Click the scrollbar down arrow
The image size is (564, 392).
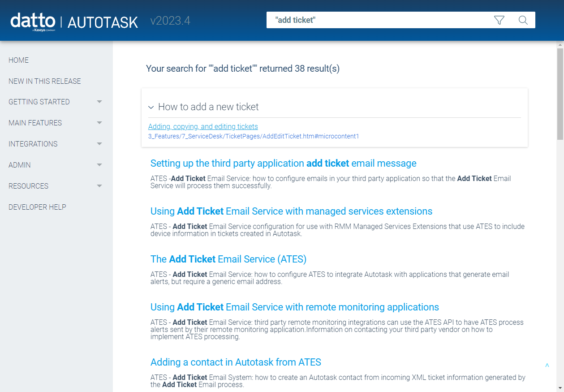(x=560, y=388)
